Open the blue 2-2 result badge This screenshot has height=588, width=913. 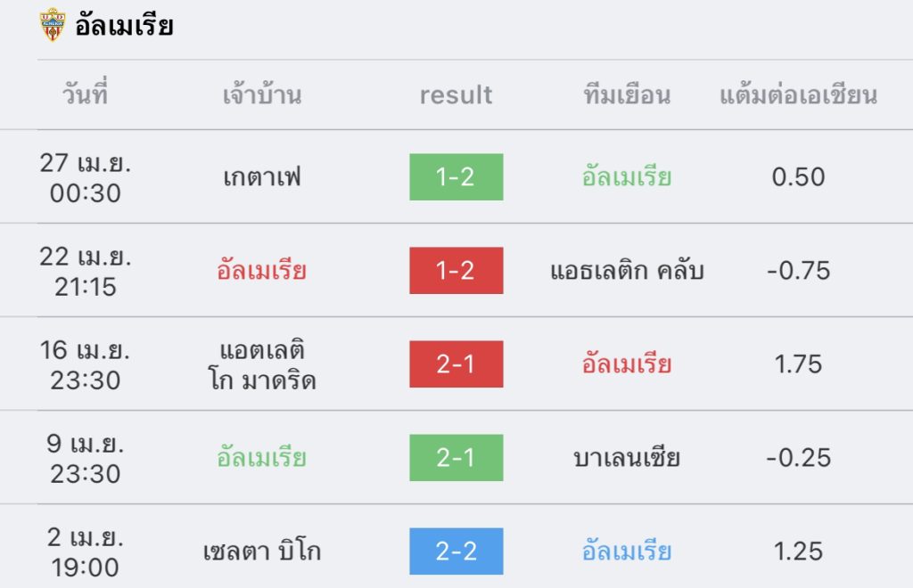[x=456, y=551]
